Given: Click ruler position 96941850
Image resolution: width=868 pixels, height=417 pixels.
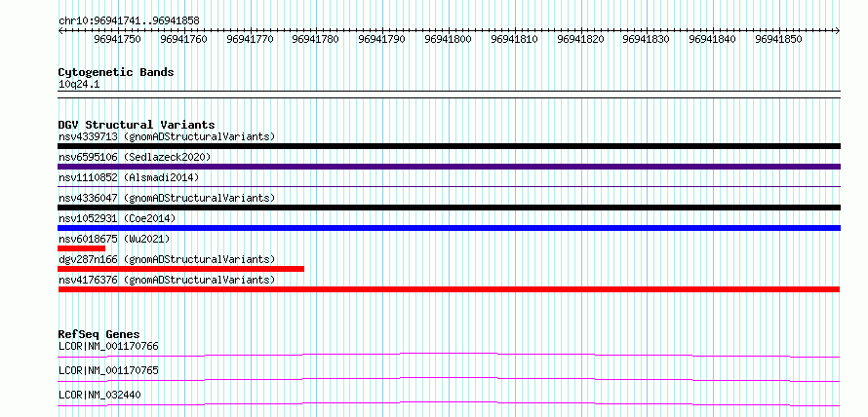Looking at the screenshot, I should coord(778,39).
